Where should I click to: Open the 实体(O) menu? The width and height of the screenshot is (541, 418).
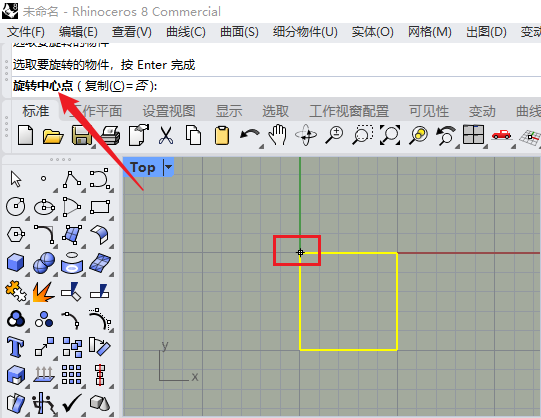(x=373, y=32)
